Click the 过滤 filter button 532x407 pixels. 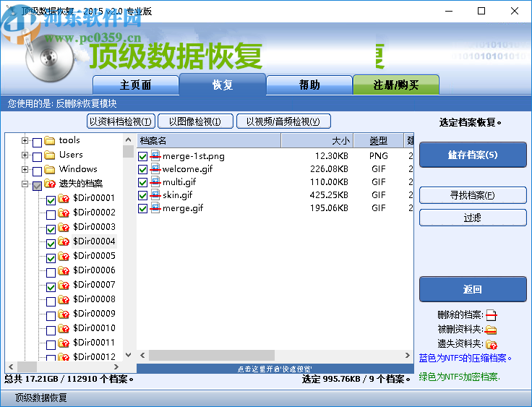(x=473, y=218)
